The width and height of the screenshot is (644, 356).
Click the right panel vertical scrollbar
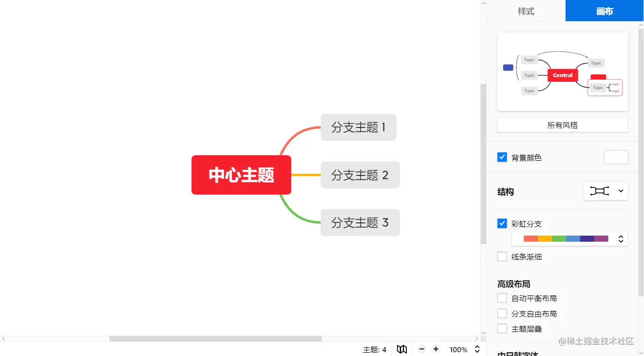(x=641, y=162)
